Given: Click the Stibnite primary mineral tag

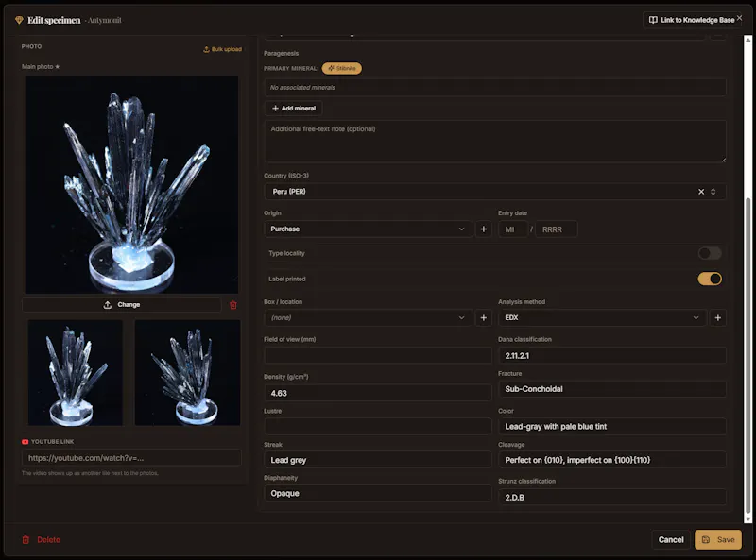Looking at the screenshot, I should [342, 68].
